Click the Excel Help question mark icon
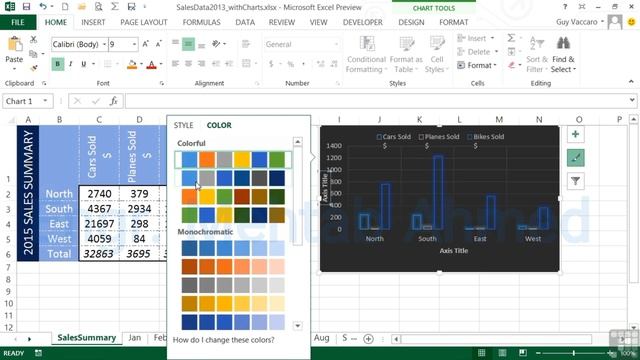The image size is (640, 360). 565,7
